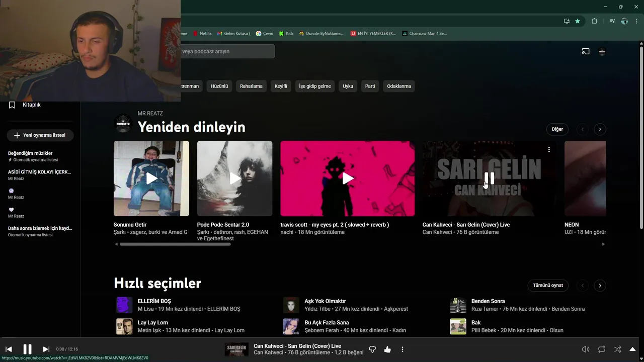Play Sonumu Getir thumbnail
Image resolution: width=644 pixels, height=362 pixels.
[x=151, y=178]
